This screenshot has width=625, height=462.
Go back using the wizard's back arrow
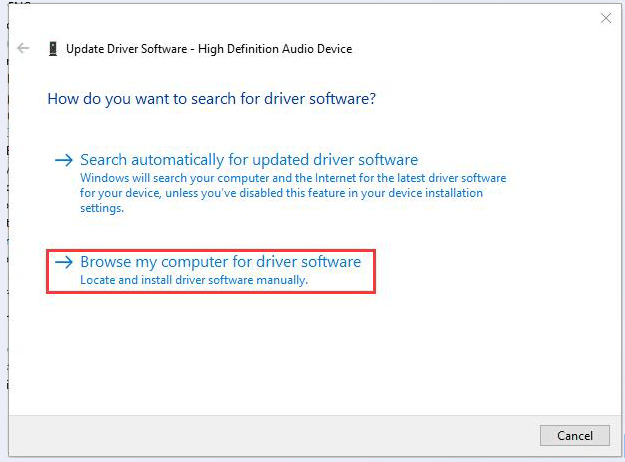pyautogui.click(x=23, y=48)
